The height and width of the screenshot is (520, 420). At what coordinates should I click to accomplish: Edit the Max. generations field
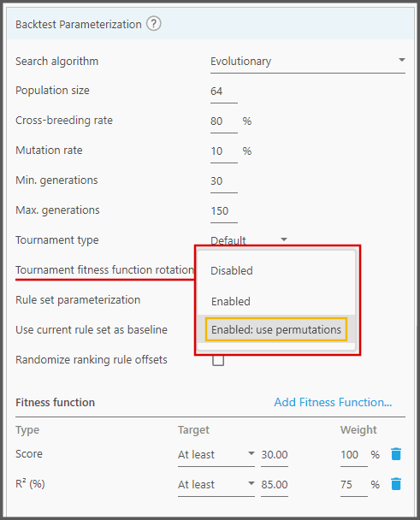(x=224, y=210)
